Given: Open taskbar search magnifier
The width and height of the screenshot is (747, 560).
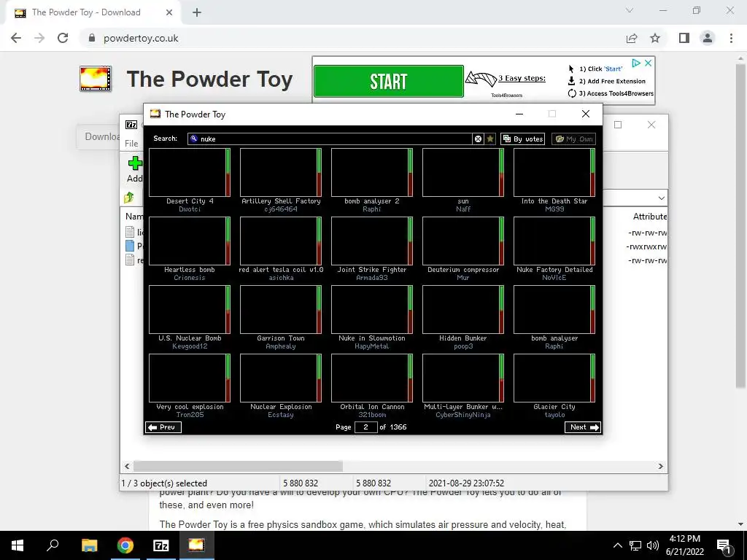Looking at the screenshot, I should click(53, 545).
